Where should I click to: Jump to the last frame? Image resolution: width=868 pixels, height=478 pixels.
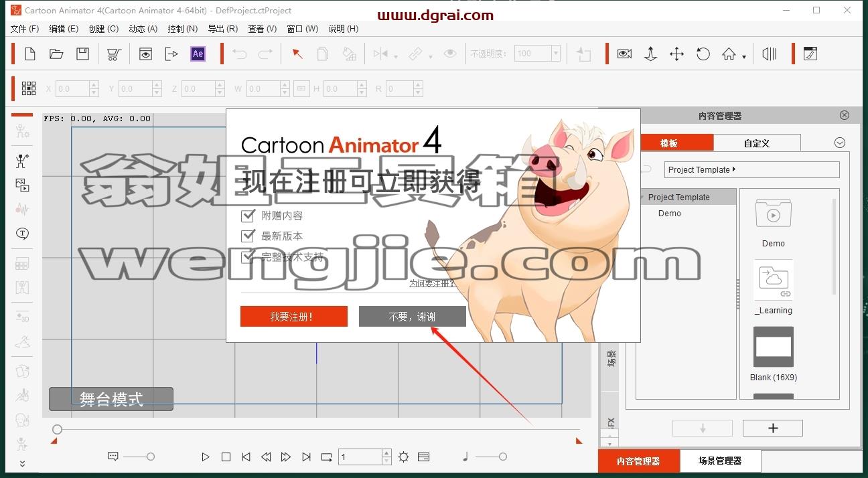pos(306,457)
